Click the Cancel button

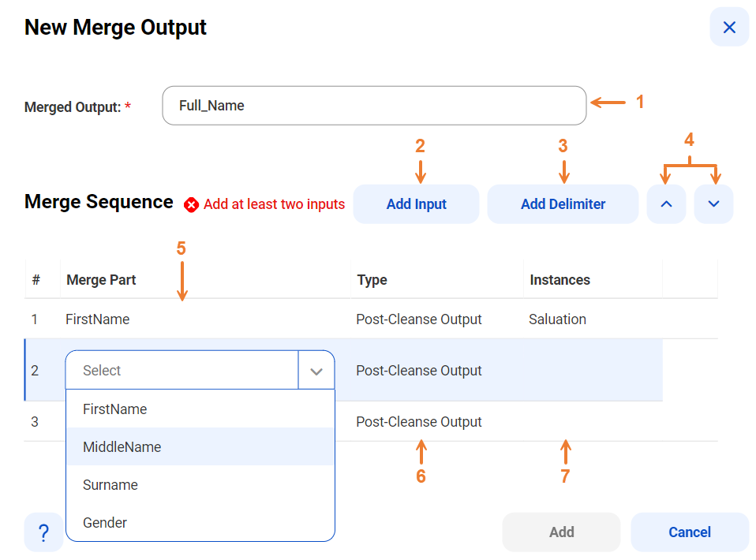point(690,532)
